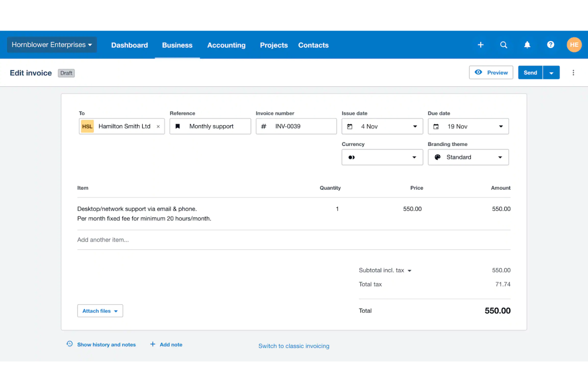Open the overflow three-dot menu

click(573, 73)
